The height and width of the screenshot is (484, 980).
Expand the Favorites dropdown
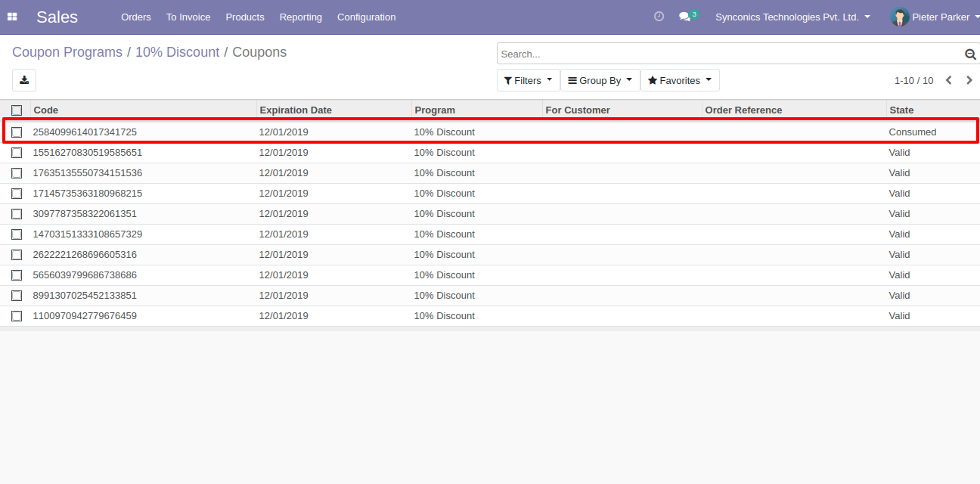pyautogui.click(x=679, y=80)
